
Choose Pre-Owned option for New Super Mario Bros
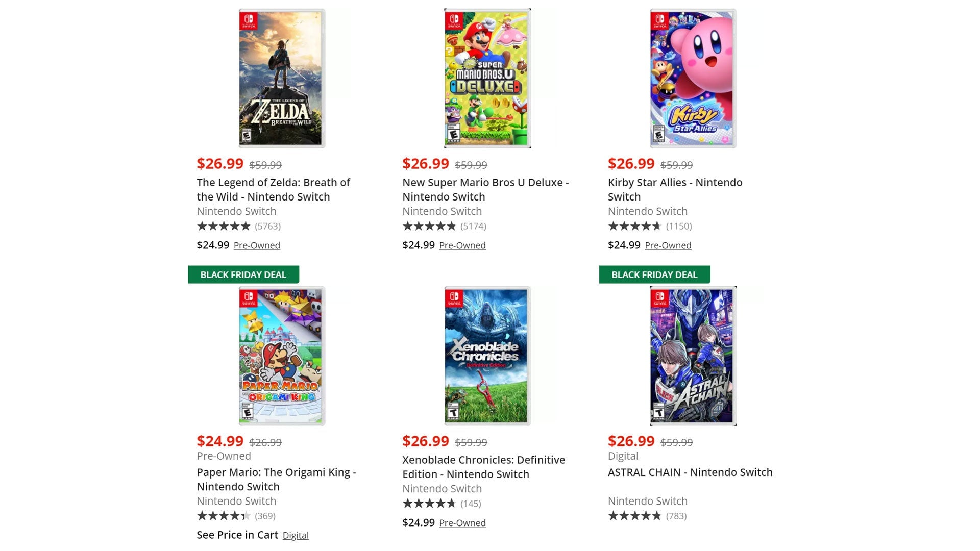(x=462, y=245)
